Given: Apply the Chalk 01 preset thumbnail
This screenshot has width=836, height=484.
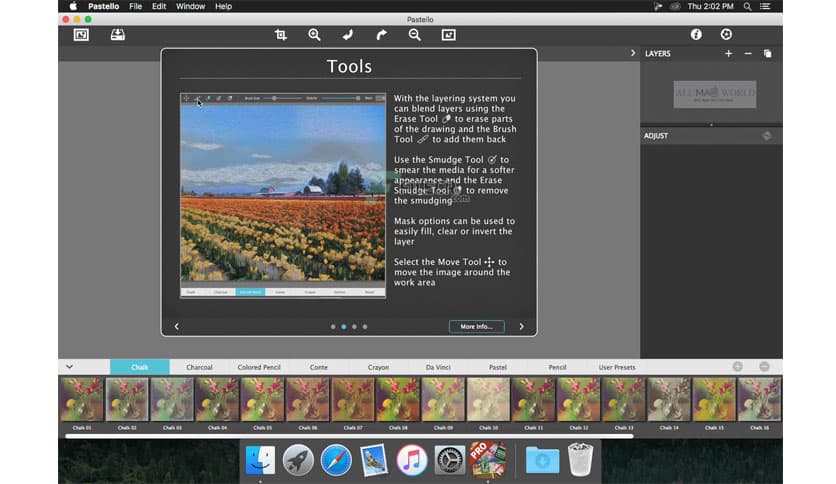Looking at the screenshot, I should click(x=82, y=399).
